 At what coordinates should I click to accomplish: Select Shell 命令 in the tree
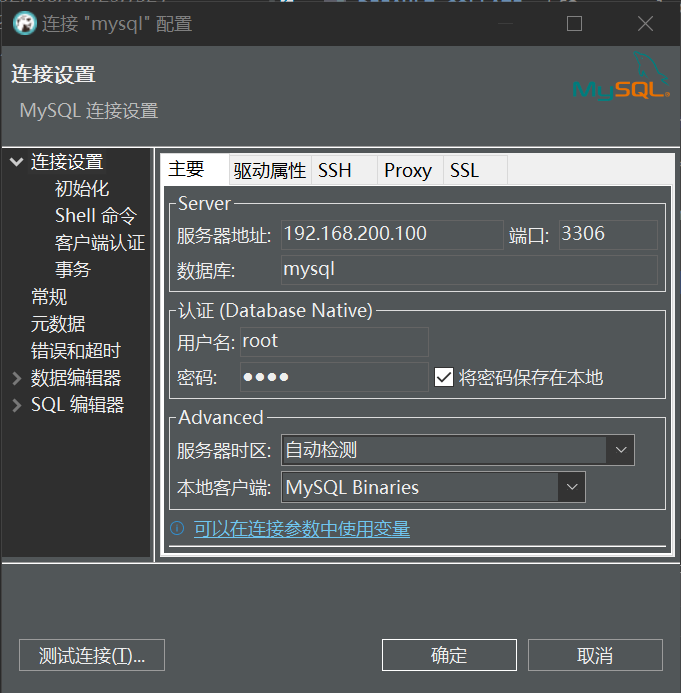pos(96,216)
